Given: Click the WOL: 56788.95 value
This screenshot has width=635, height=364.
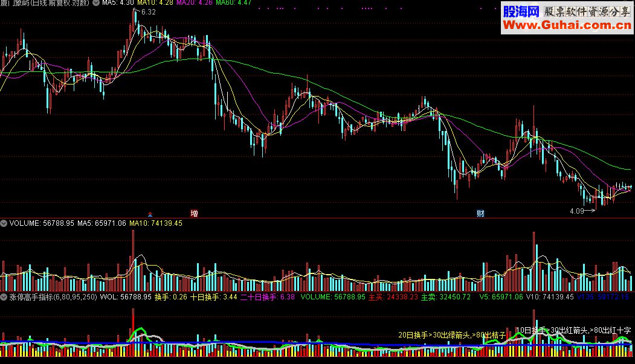Looking at the screenshot, I should tap(126, 297).
